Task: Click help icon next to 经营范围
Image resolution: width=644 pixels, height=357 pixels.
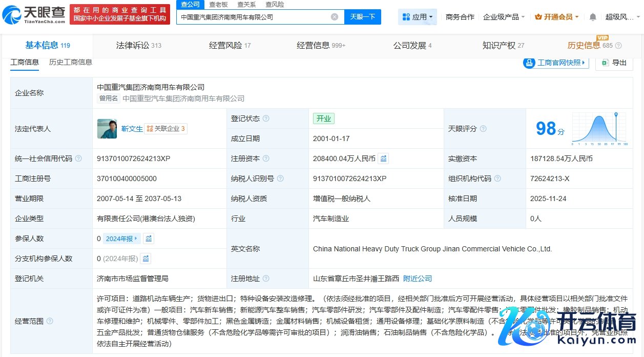Action: (50, 321)
